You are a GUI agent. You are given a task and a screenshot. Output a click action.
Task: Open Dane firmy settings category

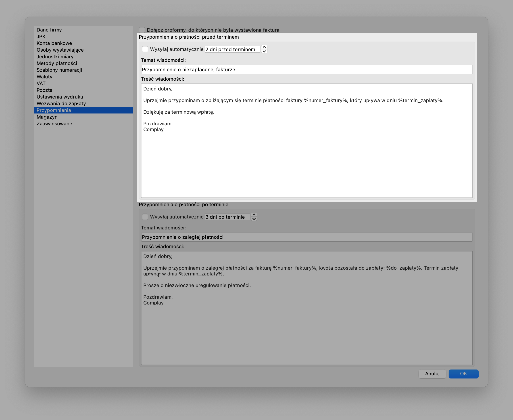(83, 30)
